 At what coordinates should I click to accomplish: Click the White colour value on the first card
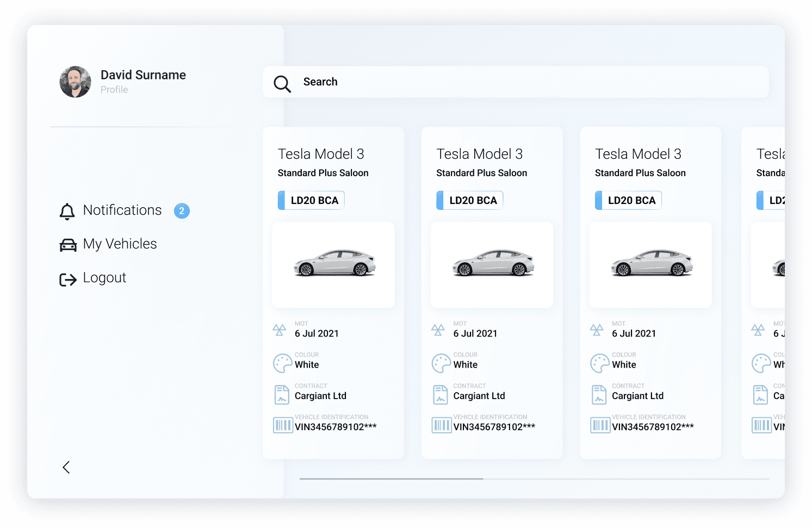[x=307, y=365]
